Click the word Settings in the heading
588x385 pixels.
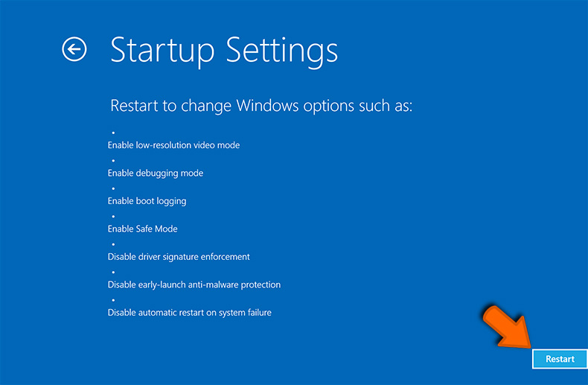click(282, 51)
